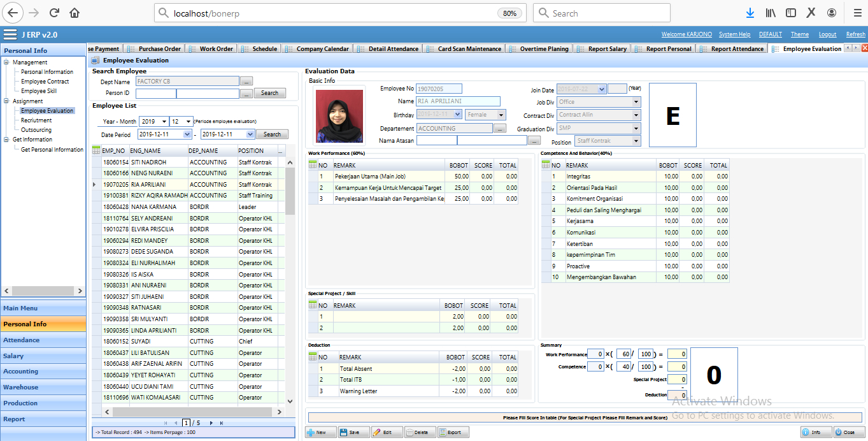Screen dimensions: 868x441
Task: Jump to last page of employee list
Action: pos(221,423)
